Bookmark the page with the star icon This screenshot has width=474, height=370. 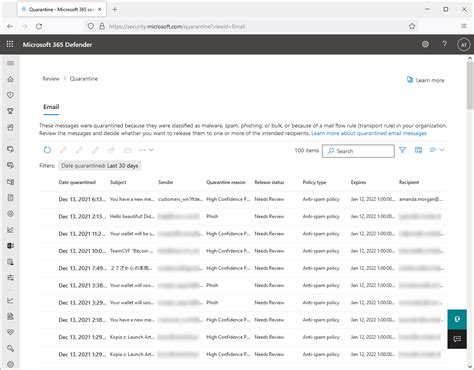pyautogui.click(x=412, y=26)
